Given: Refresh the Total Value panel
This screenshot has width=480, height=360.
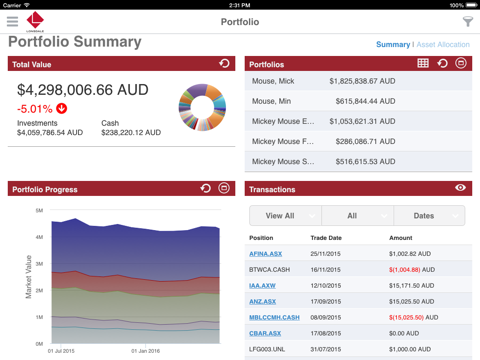Looking at the screenshot, I should tap(224, 63).
